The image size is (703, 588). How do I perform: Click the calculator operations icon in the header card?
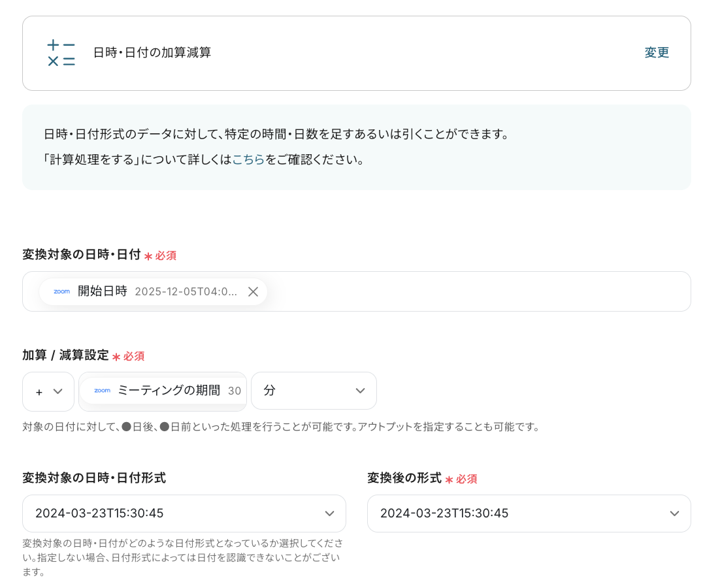61,53
